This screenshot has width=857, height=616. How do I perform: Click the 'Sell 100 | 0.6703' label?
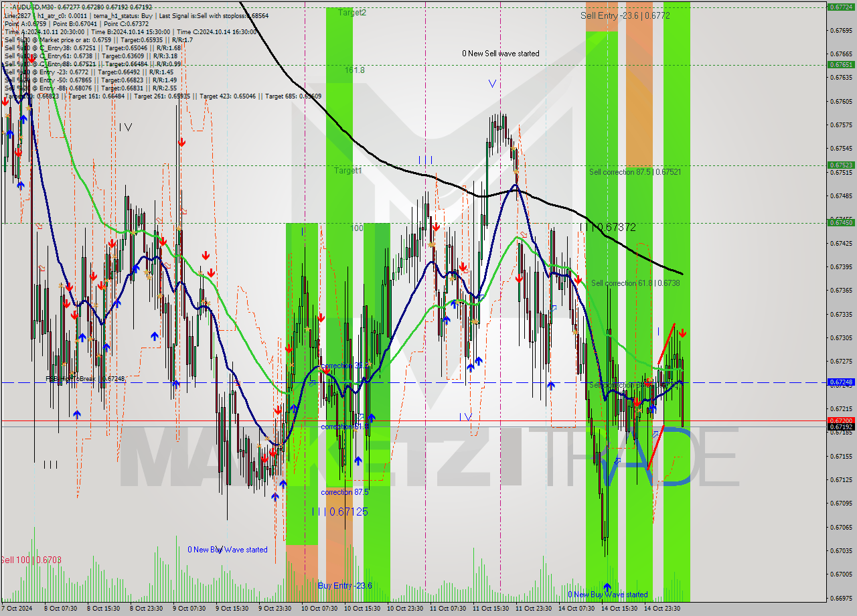pos(31,560)
